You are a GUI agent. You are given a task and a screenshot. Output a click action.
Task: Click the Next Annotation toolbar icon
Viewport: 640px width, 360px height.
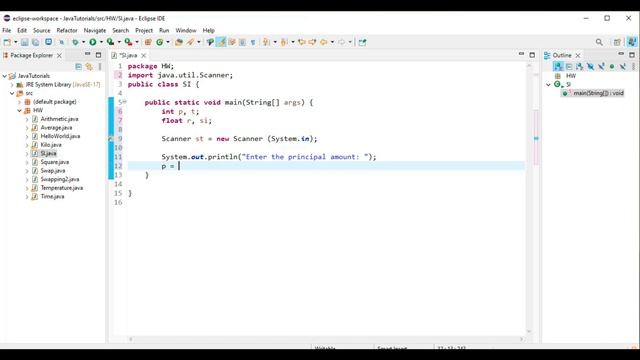click(x=266, y=42)
